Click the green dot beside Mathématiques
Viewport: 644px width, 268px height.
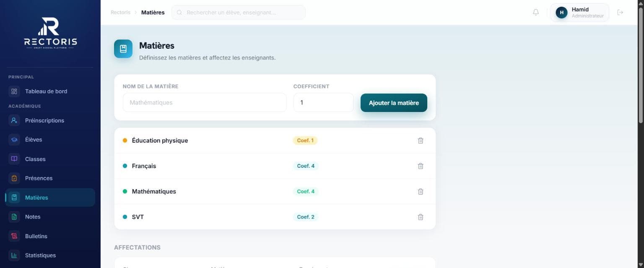[x=125, y=192]
